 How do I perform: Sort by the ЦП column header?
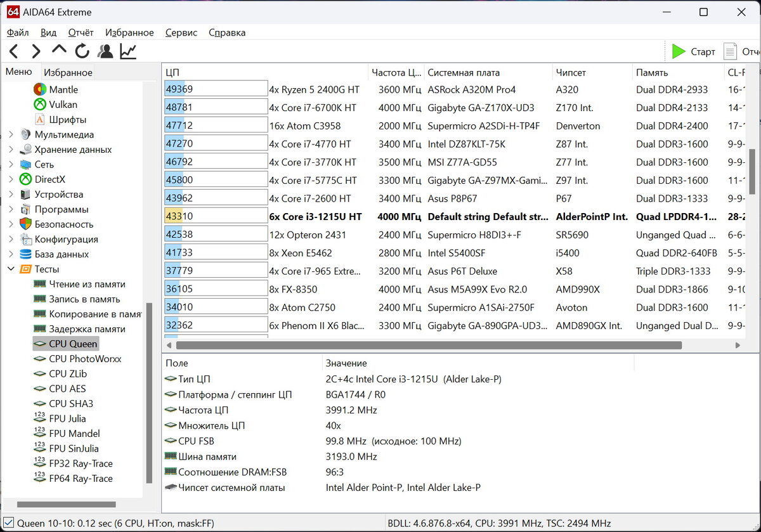point(265,72)
